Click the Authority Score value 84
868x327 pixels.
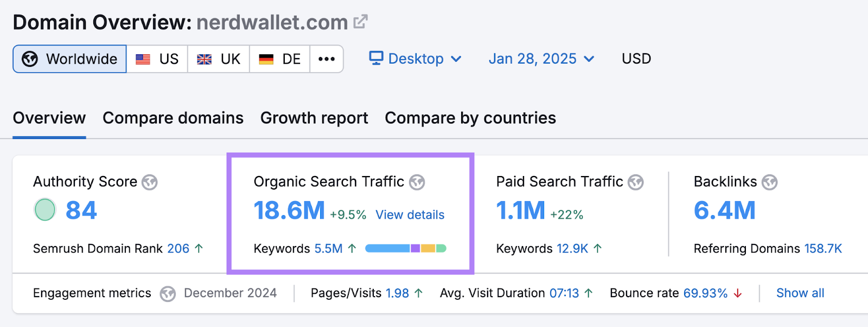pyautogui.click(x=81, y=210)
